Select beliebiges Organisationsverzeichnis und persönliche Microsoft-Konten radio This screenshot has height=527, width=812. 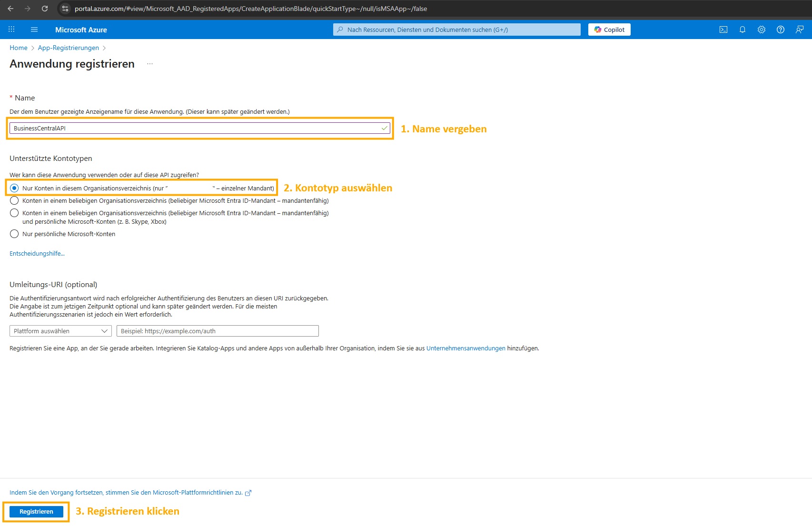(x=14, y=213)
